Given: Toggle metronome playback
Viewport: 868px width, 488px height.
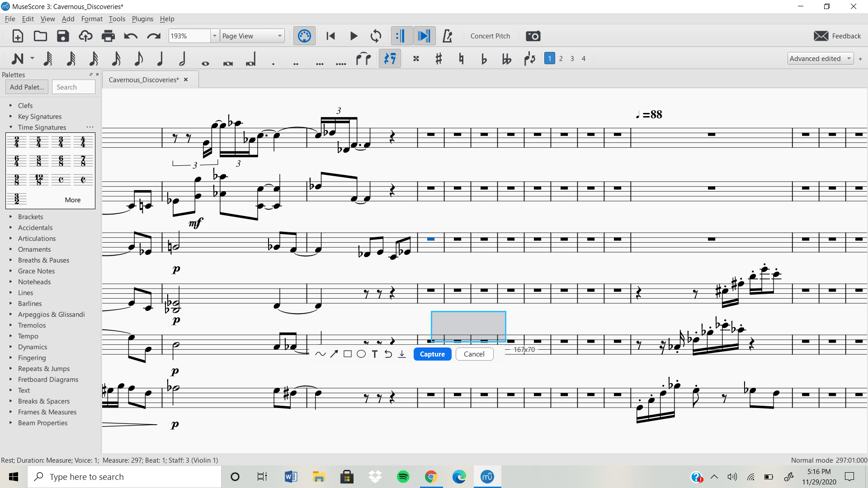Looking at the screenshot, I should (447, 36).
